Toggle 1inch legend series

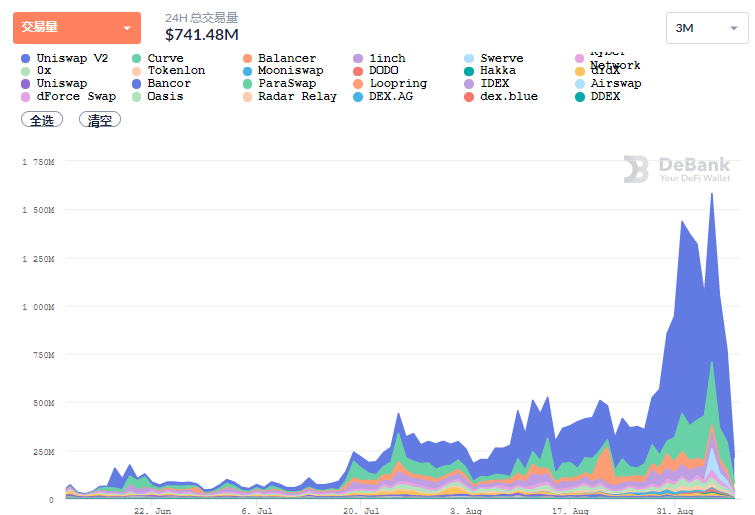point(379,58)
